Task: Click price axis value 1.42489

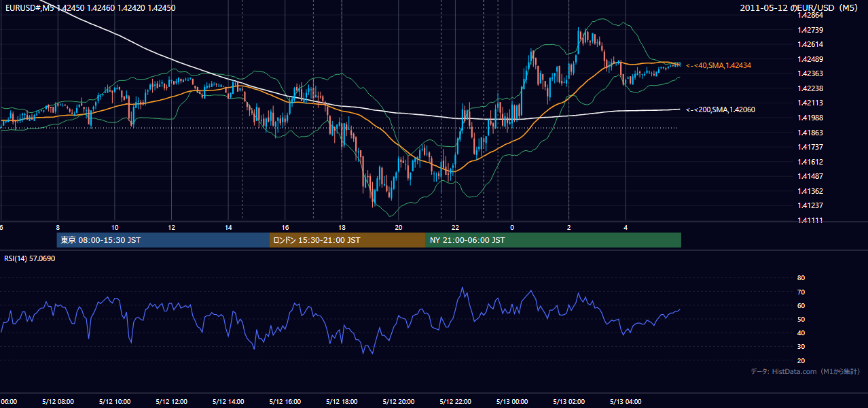Action: [811, 59]
